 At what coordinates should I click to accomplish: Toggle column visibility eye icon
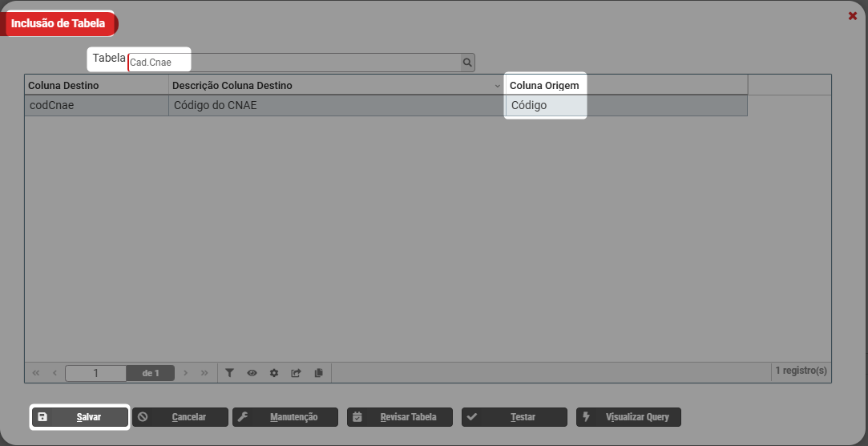(252, 373)
